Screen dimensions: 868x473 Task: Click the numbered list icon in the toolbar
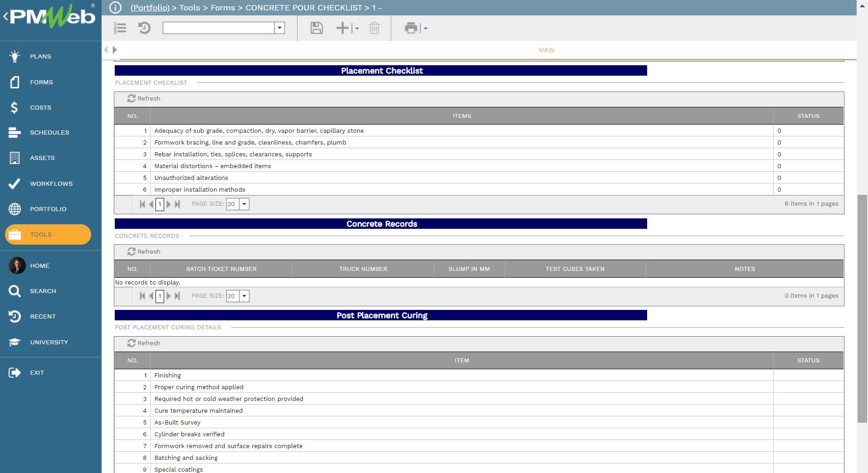point(120,28)
